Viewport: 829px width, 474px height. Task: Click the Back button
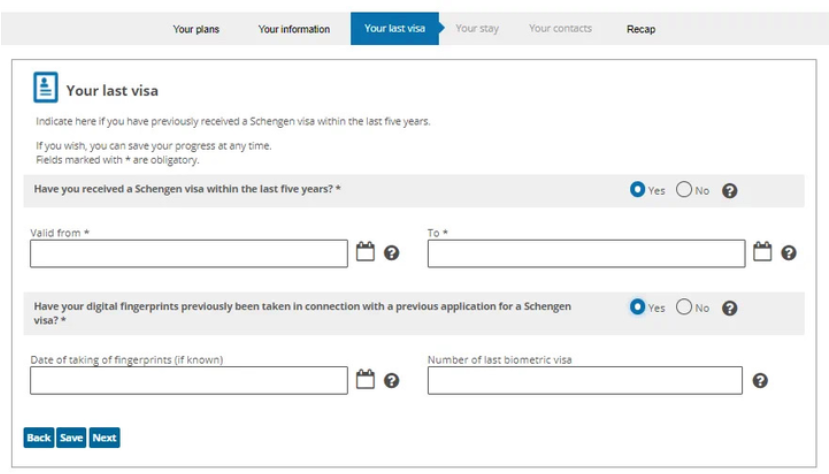tap(39, 438)
